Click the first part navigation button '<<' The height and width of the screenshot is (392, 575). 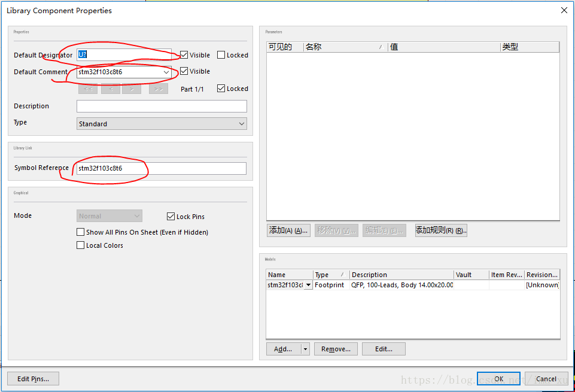[x=87, y=89]
